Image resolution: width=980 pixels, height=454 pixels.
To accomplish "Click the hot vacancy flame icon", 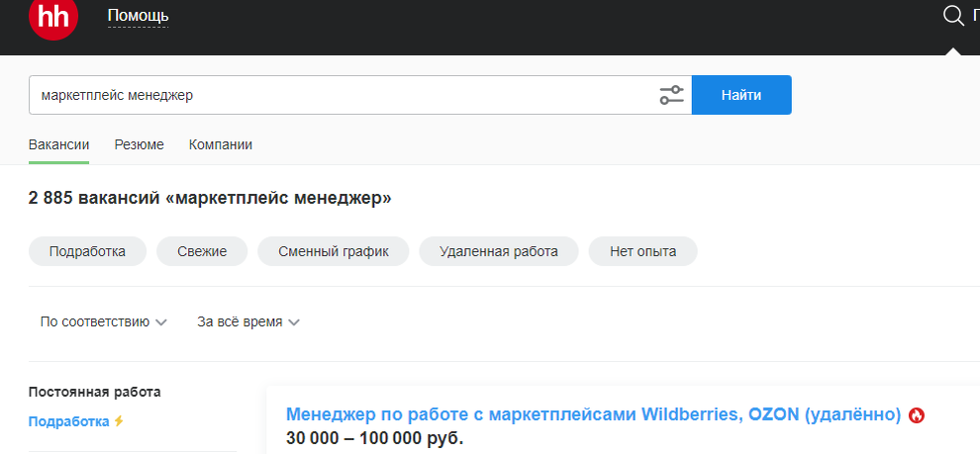I will click(x=917, y=414).
